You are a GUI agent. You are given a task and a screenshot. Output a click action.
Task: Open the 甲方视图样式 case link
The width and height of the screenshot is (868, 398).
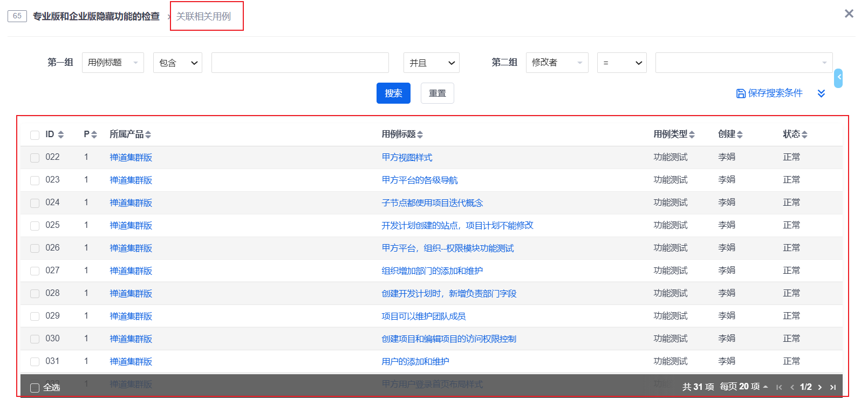[407, 158]
